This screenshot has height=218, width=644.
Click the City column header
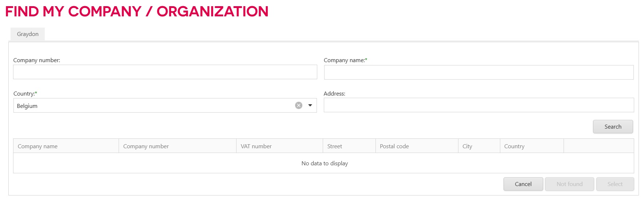478,146
